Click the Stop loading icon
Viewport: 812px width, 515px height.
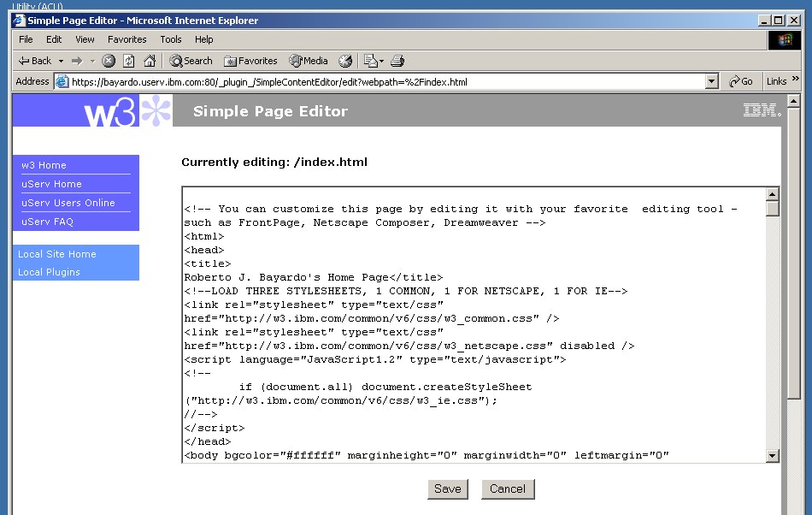click(x=109, y=61)
